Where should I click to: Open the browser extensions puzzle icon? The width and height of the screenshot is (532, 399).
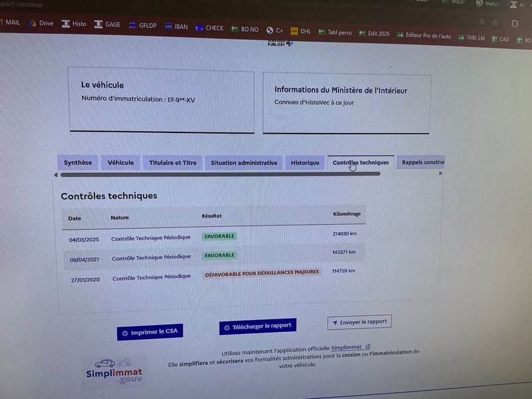pos(515,23)
